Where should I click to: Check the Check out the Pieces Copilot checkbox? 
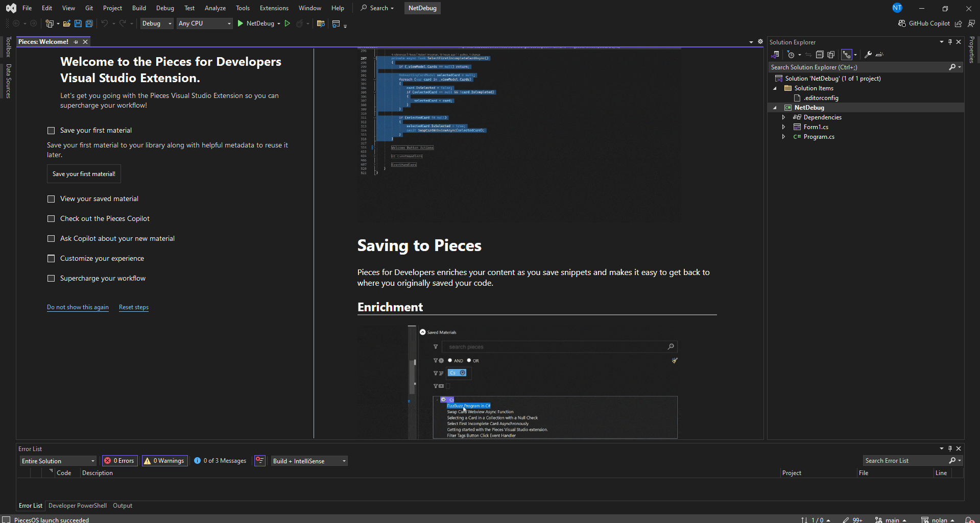point(51,219)
